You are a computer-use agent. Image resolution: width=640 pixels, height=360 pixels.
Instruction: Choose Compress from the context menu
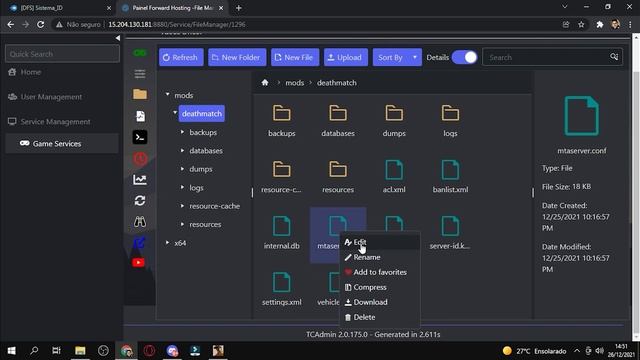pyautogui.click(x=380, y=287)
